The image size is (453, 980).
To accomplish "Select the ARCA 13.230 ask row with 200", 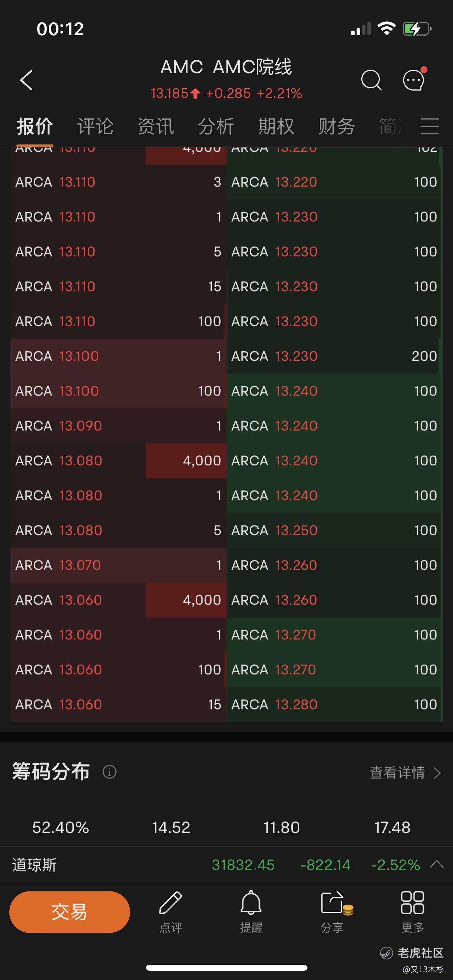I will click(334, 356).
